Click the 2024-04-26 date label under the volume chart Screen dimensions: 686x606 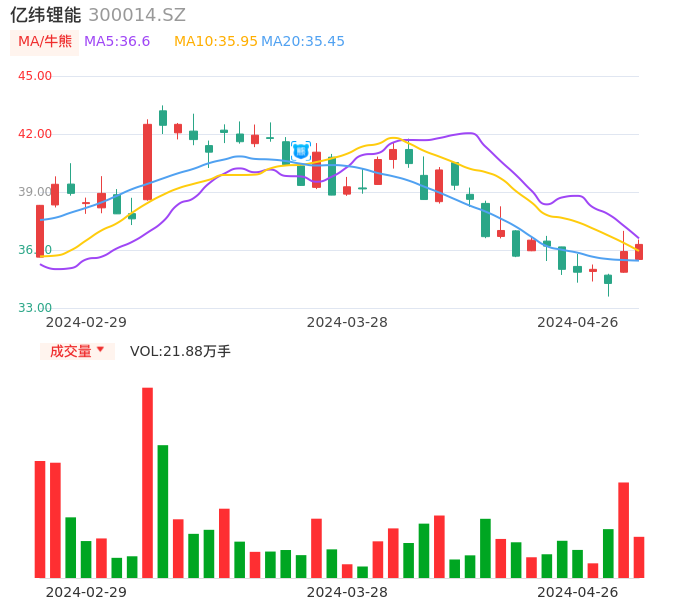pos(578,592)
